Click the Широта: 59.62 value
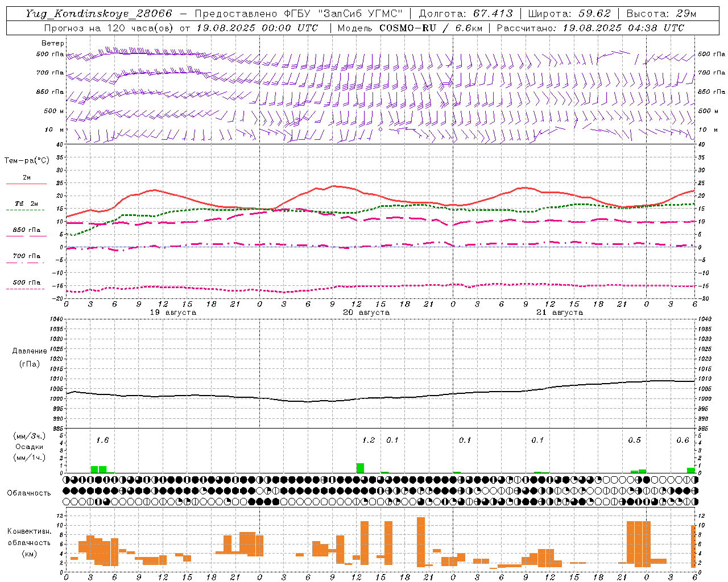Image resolution: width=728 pixels, height=582 pixels. 569,14
